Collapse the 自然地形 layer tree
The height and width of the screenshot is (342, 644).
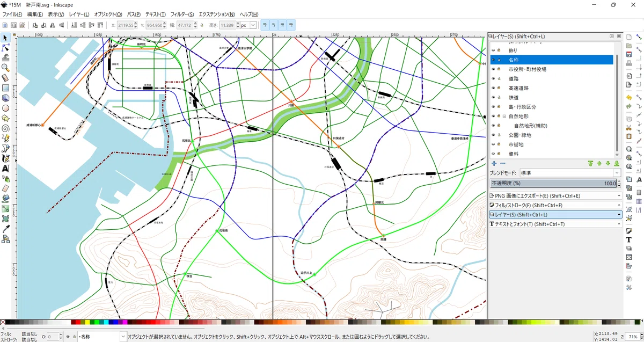504,117
